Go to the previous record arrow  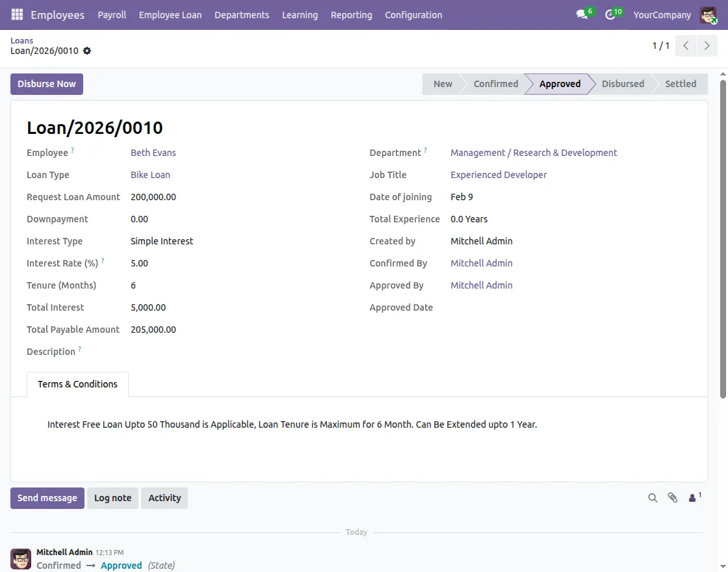pos(686,45)
